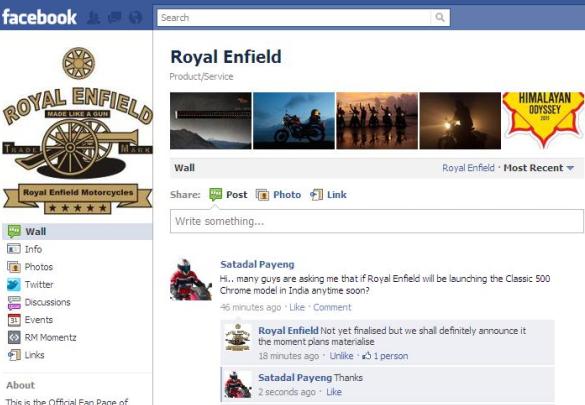
Task: Open the Twitter icon in sidebar
Action: 14,285
